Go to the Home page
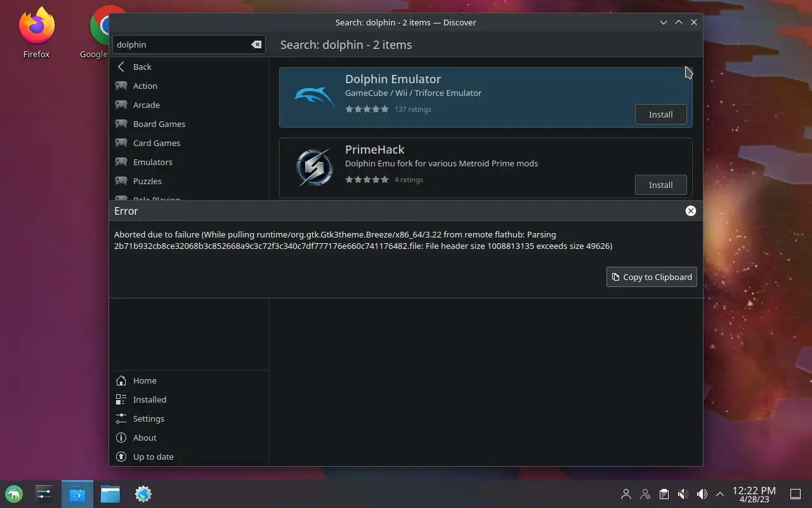 click(189, 380)
